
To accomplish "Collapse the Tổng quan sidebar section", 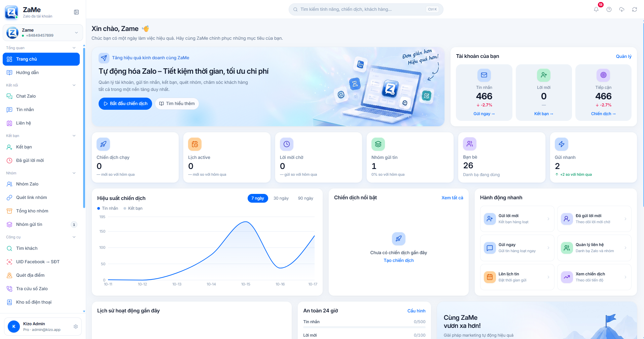I will coord(41,48).
